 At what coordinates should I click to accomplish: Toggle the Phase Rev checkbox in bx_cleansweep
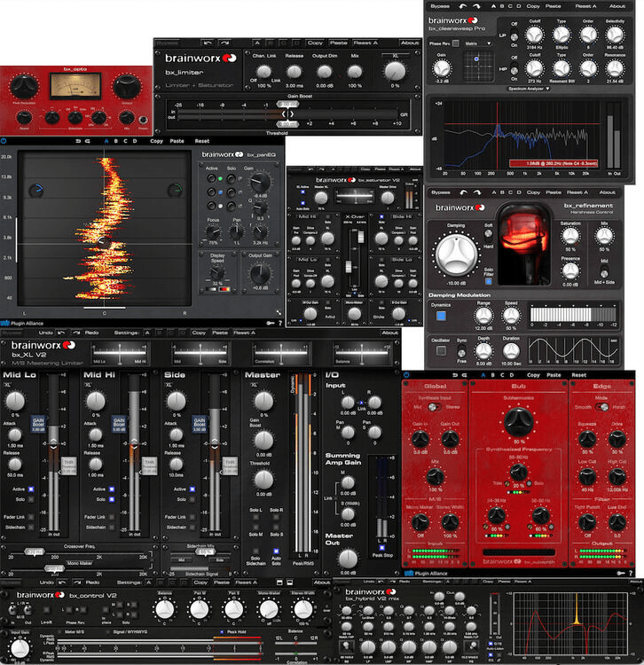[455, 43]
